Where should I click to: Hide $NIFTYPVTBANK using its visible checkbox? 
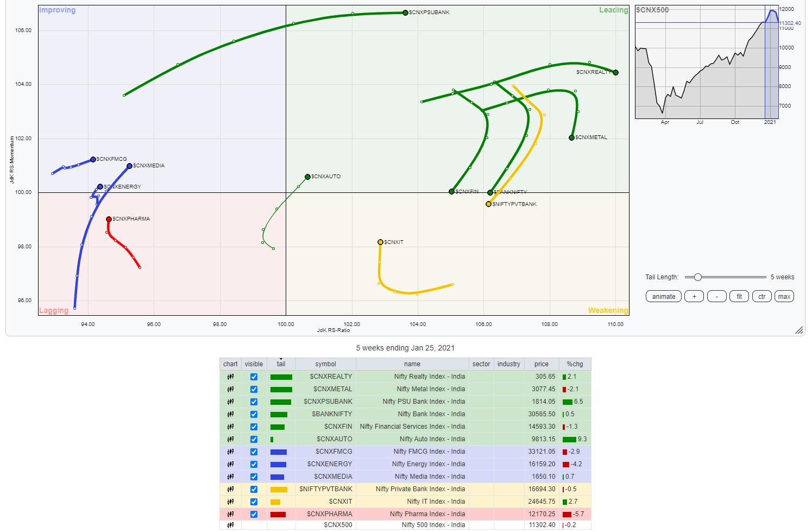254,489
